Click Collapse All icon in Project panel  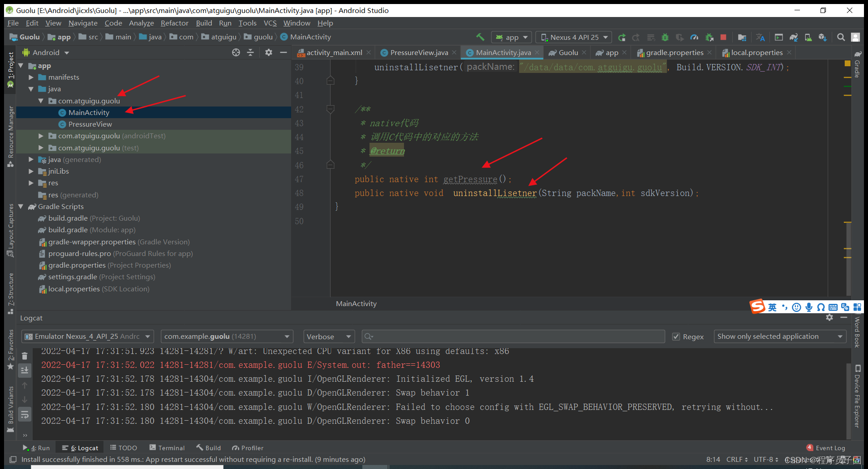pos(250,52)
